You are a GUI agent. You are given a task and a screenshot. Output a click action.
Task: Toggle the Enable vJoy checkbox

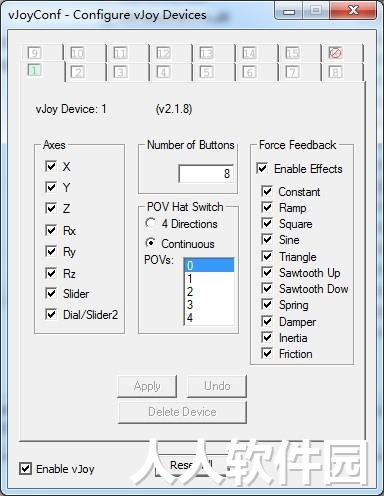pyautogui.click(x=26, y=468)
